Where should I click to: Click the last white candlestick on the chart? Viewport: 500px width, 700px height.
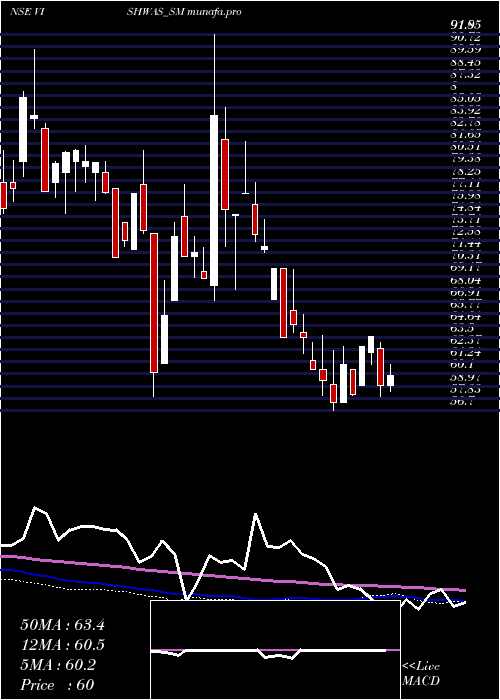(391, 380)
